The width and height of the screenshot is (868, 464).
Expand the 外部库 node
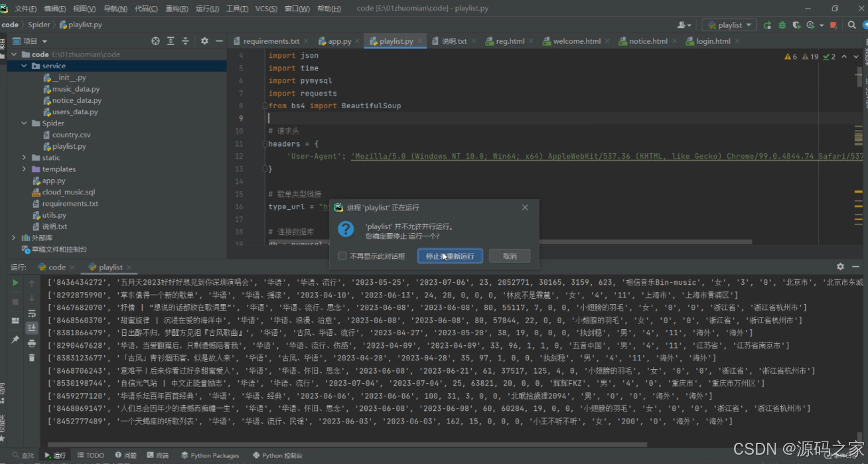14,238
